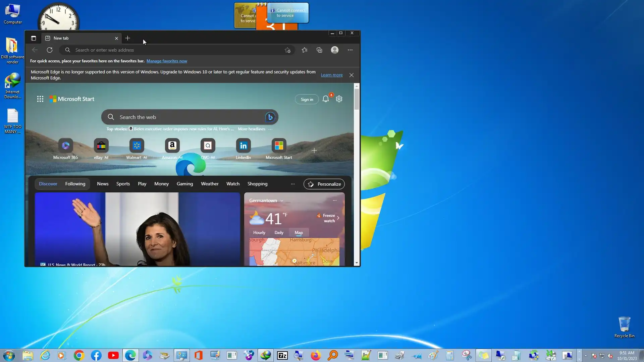Open Edge Settings and more menu

[350, 50]
